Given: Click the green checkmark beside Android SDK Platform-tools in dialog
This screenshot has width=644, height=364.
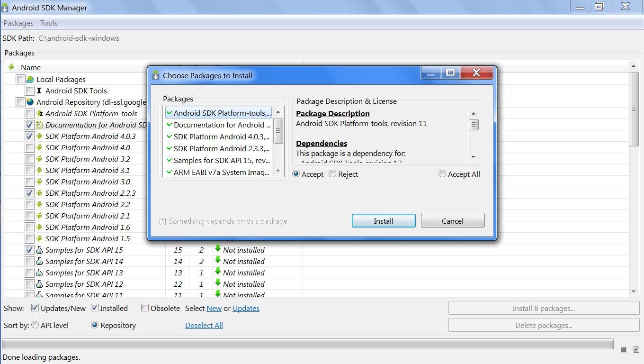Looking at the screenshot, I should tap(169, 113).
